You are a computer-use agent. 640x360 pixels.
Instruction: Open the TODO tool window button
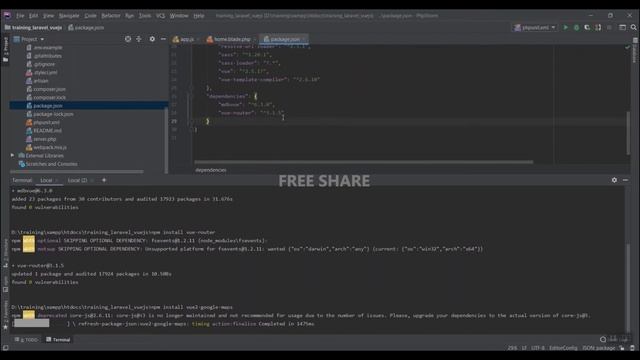[27, 340]
